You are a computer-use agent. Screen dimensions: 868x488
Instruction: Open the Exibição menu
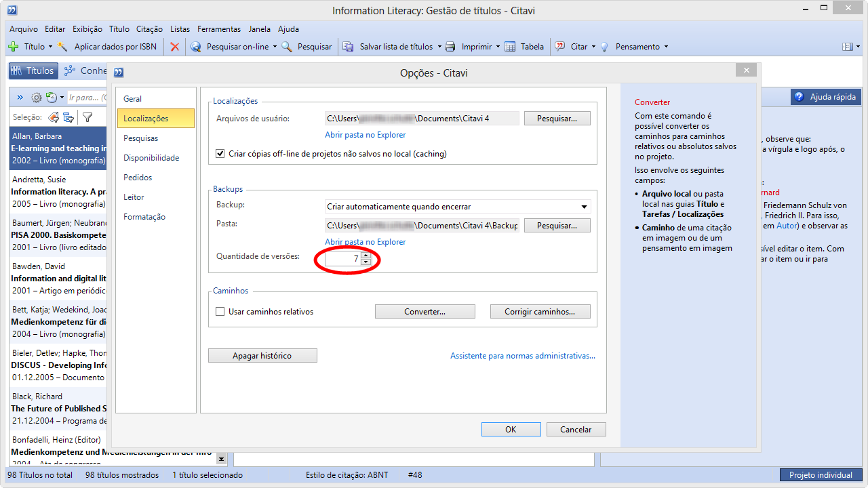point(87,29)
